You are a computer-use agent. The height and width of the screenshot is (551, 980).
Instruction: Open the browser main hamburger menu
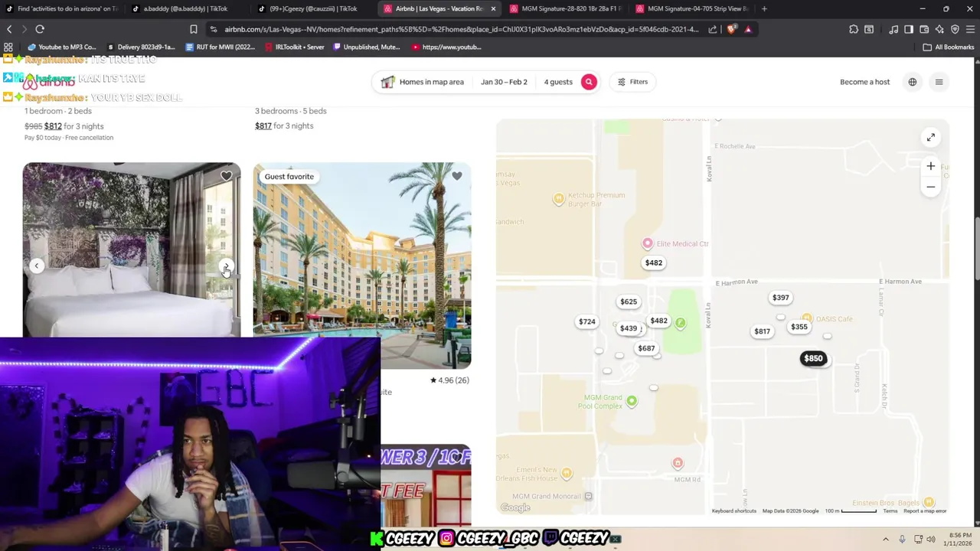pos(970,29)
